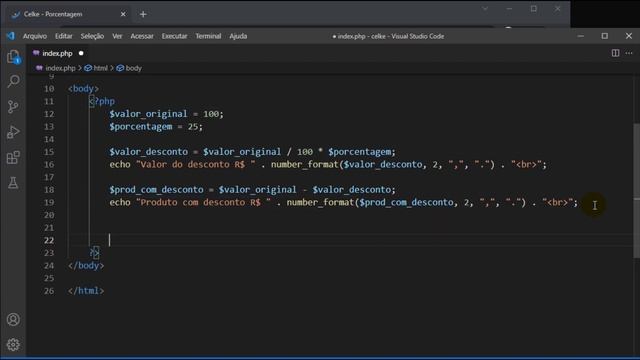This screenshot has height=360, width=640.
Task: Open the Accounts menu icon
Action: [x=13, y=319]
